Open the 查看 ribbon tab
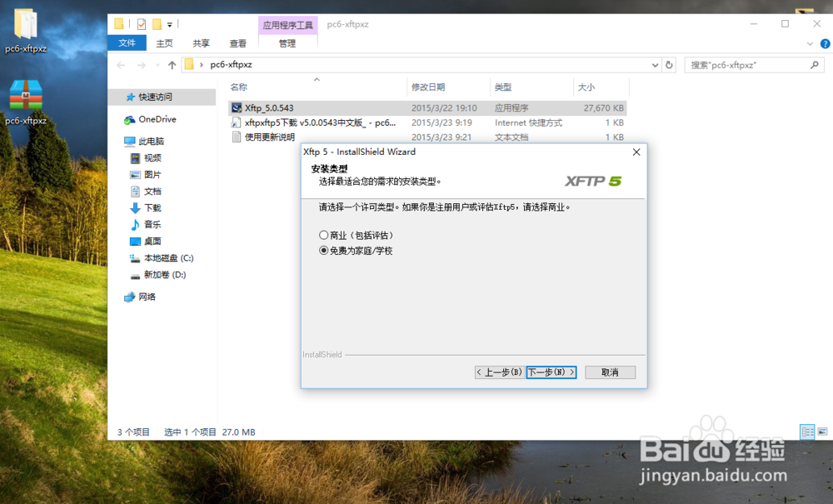This screenshot has height=504, width=833. 237,43
